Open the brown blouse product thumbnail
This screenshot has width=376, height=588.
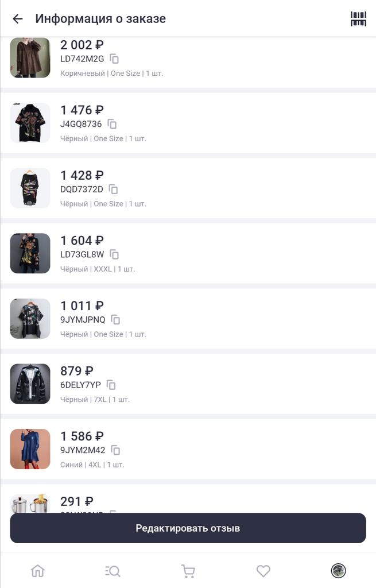(30, 57)
